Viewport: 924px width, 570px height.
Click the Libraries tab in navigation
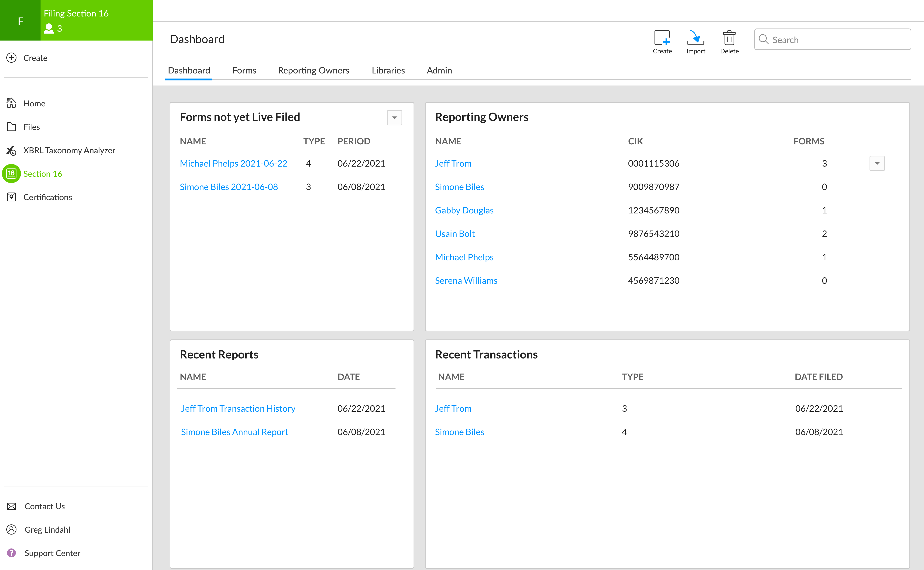(388, 70)
